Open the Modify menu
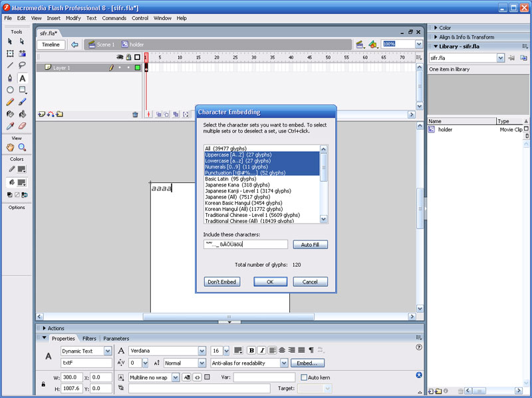 [73, 18]
